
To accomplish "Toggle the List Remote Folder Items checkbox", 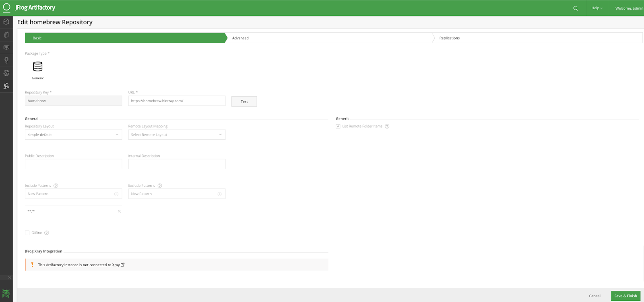I will 338,126.
